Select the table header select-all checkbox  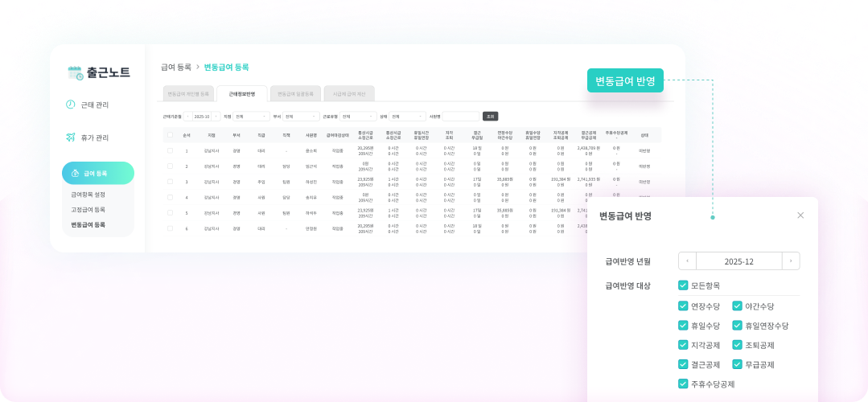pos(170,135)
